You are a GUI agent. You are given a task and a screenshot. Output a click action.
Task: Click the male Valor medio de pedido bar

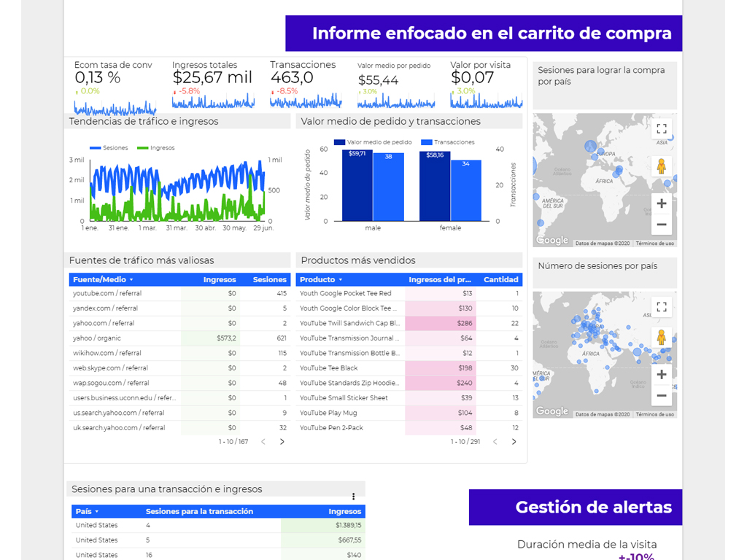coord(357,186)
